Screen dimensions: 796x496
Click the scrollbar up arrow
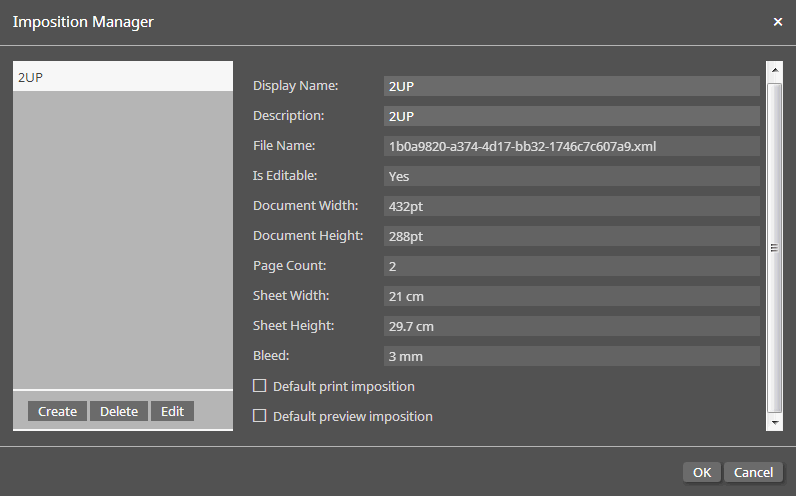coord(774,71)
